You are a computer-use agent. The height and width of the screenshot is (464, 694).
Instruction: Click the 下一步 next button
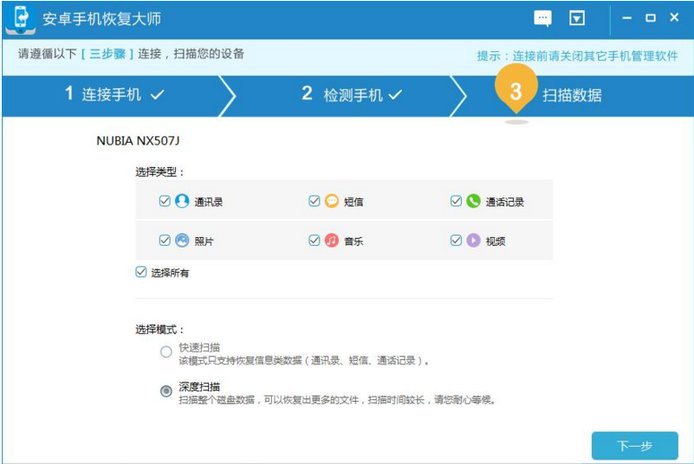point(635,445)
